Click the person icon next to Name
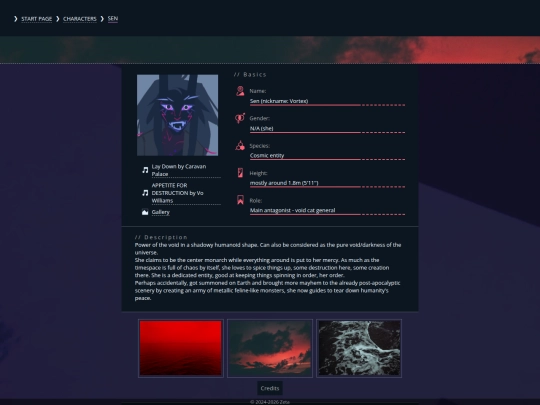This screenshot has height=405, width=540. click(x=240, y=91)
